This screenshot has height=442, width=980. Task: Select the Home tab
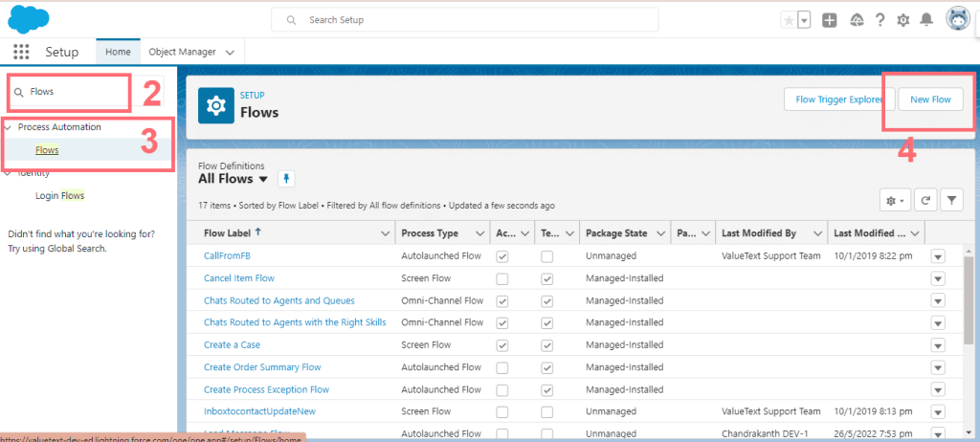[x=119, y=52]
